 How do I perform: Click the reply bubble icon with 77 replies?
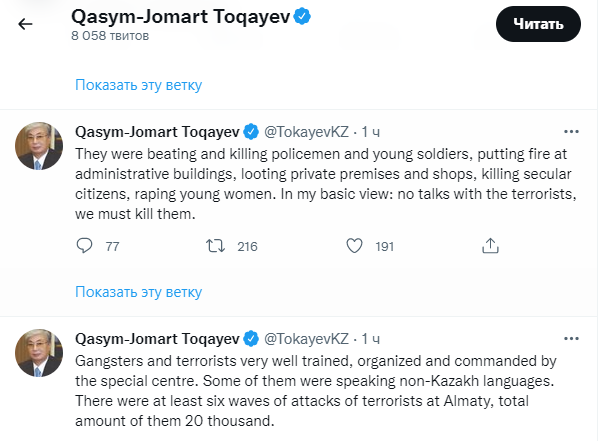pos(84,246)
